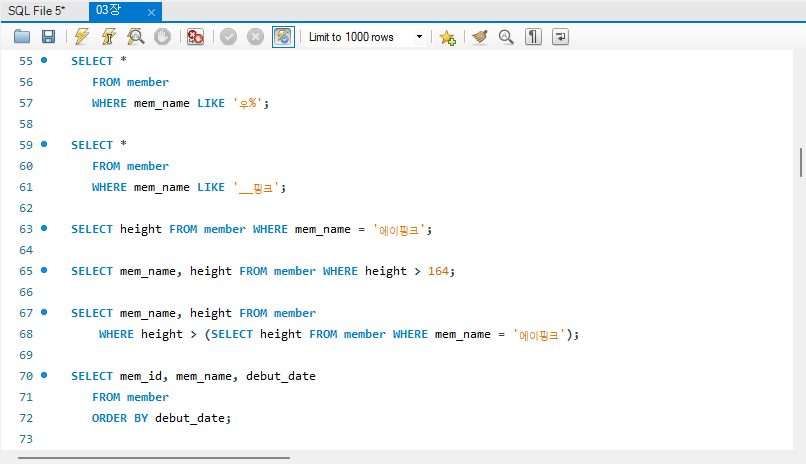Screen dimensions: 806x464
Task: Save the script with the floppy disk icon
Action: click(x=48, y=36)
